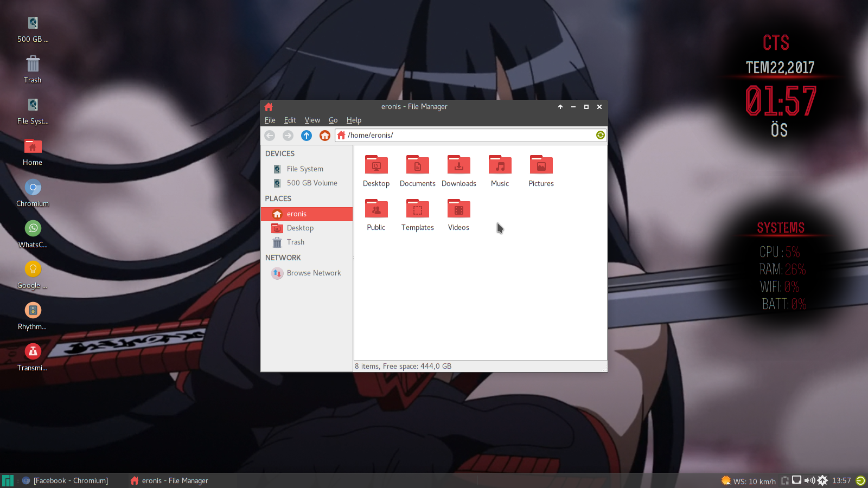
Task: Select the Google Keep desktop icon
Action: (33, 275)
